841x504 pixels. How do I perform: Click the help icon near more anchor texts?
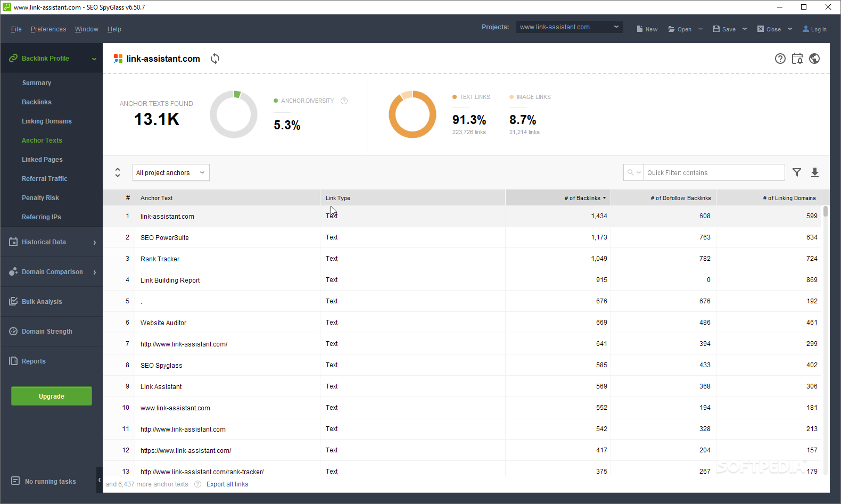click(x=198, y=484)
